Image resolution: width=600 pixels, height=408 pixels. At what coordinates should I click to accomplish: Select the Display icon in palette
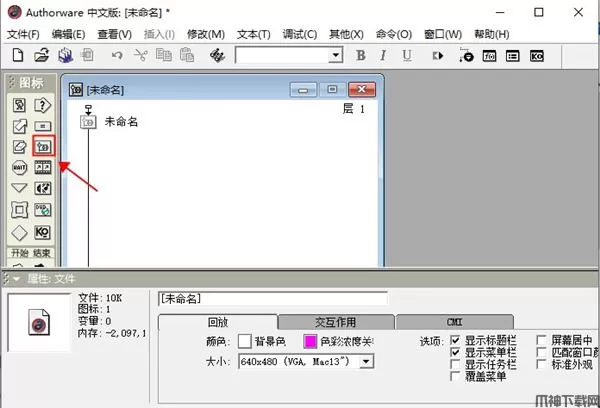(x=19, y=105)
